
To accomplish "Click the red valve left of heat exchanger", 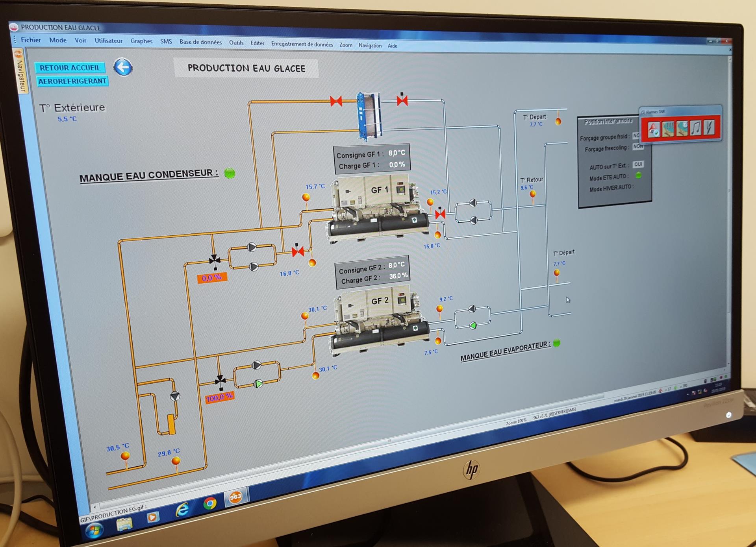I will 336,101.
